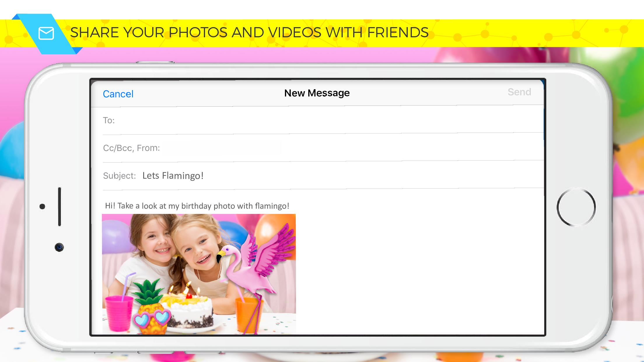Tap the Cancel button
Viewport: 644px width, 362px height.
(118, 94)
